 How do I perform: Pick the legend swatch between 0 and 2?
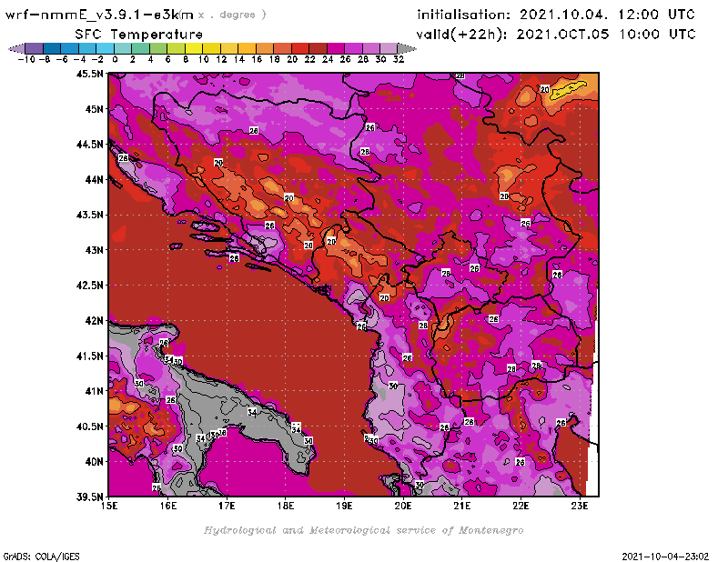pos(123,48)
